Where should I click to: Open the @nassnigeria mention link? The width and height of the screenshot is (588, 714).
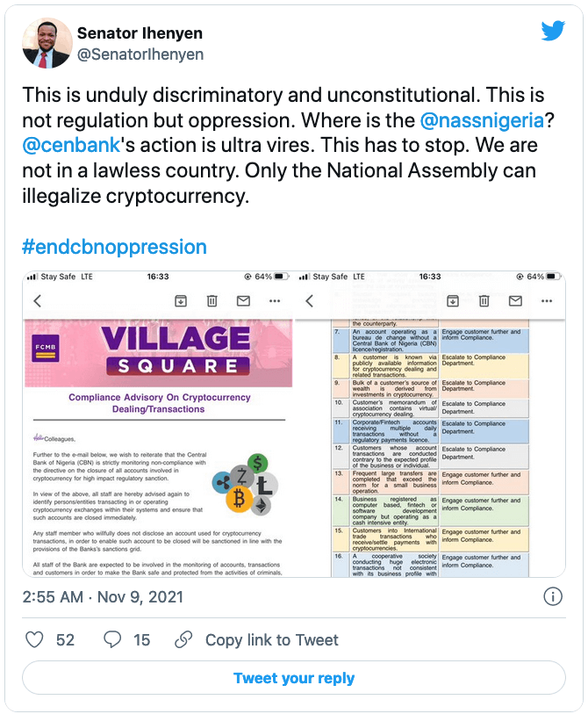click(x=482, y=120)
